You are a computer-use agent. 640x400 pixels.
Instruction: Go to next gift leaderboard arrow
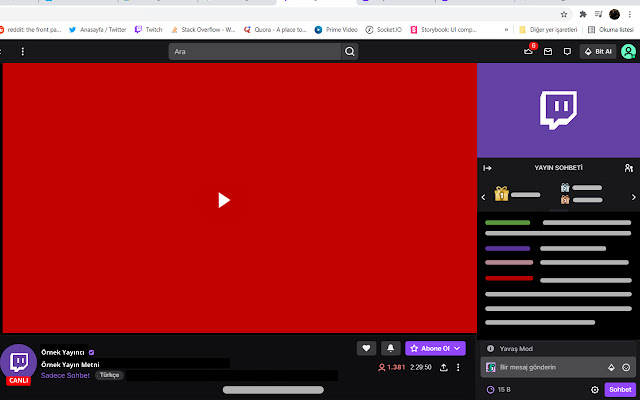click(x=633, y=197)
